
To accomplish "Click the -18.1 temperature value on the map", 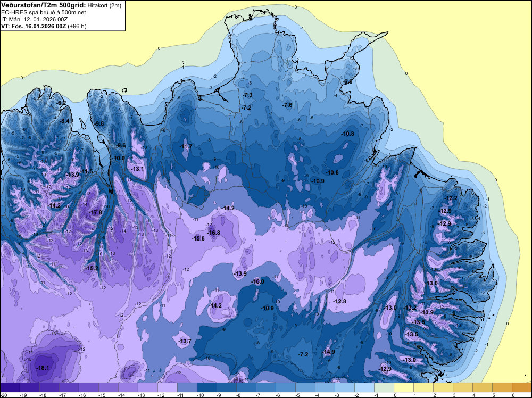I will click(43, 368).
